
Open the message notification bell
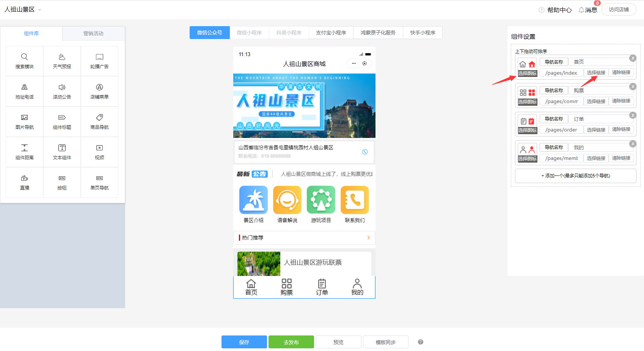click(581, 10)
